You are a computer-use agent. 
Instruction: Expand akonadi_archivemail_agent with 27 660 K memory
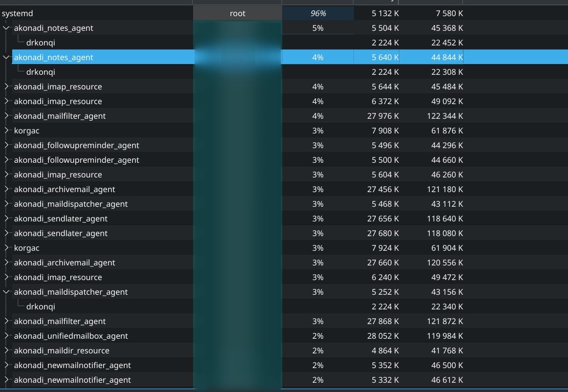tap(6, 262)
